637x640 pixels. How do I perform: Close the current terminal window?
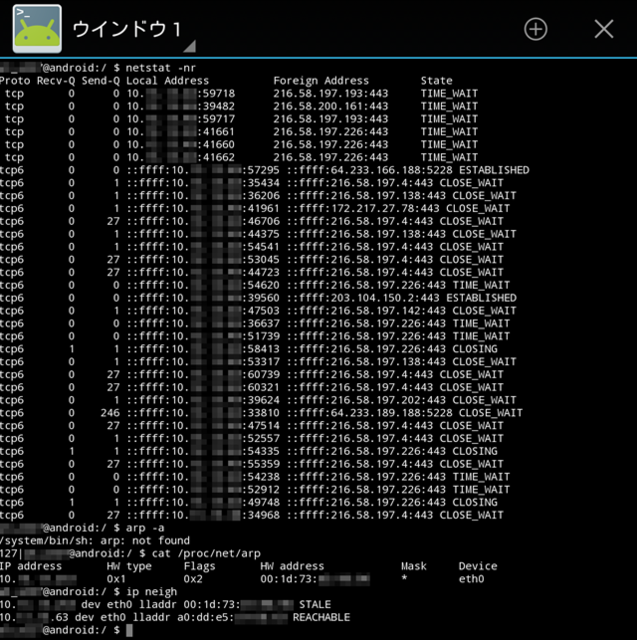[604, 29]
